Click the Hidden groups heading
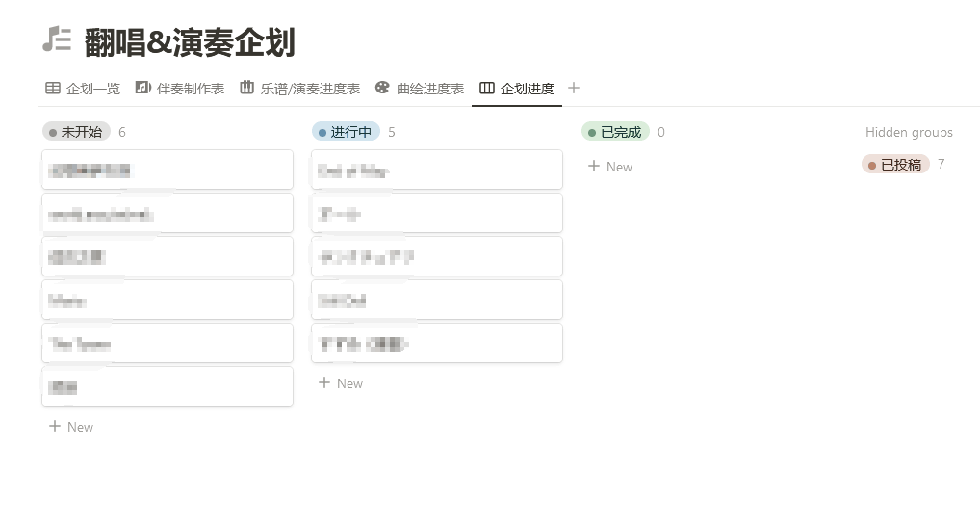Image resolution: width=980 pixels, height=526 pixels. (909, 132)
